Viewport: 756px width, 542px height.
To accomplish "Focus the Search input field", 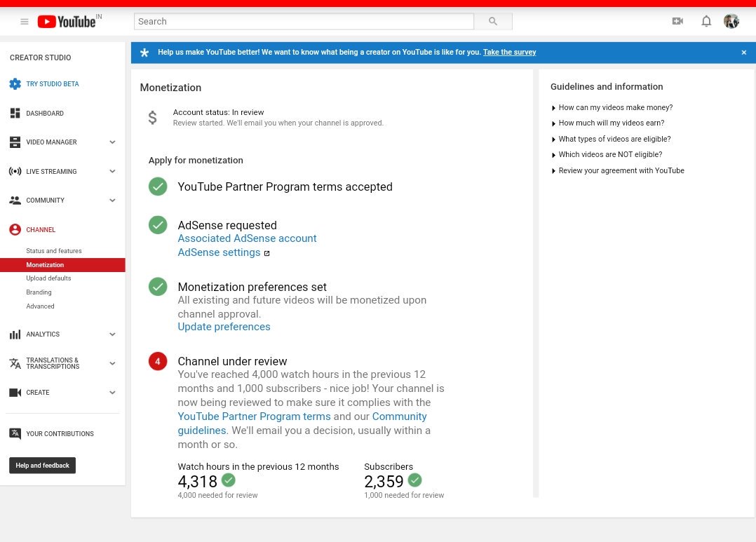I will pos(304,21).
